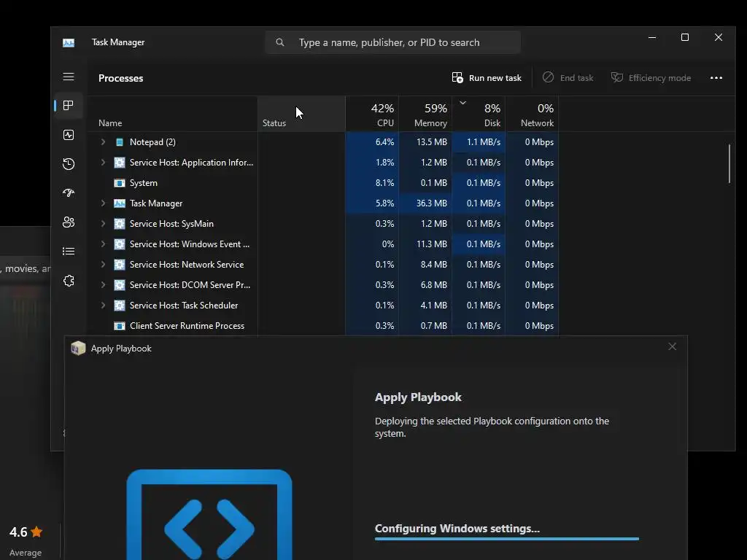Expand Service Host: Task Scheduler row
The image size is (747, 560).
103,306
